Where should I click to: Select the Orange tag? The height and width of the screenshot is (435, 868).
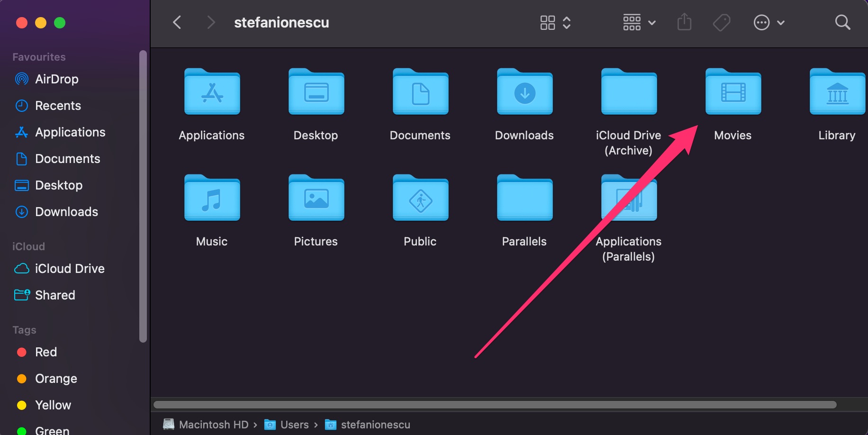click(56, 379)
